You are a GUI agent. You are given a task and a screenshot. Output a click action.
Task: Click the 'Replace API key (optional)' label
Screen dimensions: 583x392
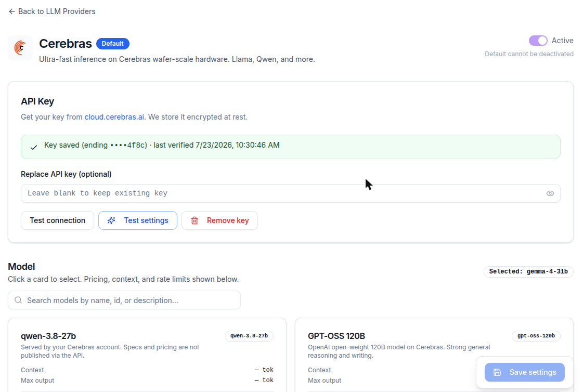[66, 174]
